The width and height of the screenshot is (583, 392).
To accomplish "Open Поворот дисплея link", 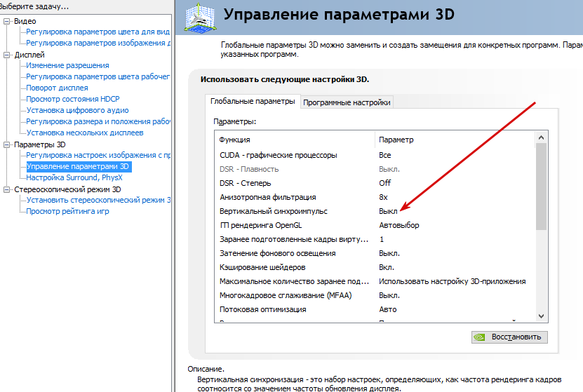I will [57, 88].
